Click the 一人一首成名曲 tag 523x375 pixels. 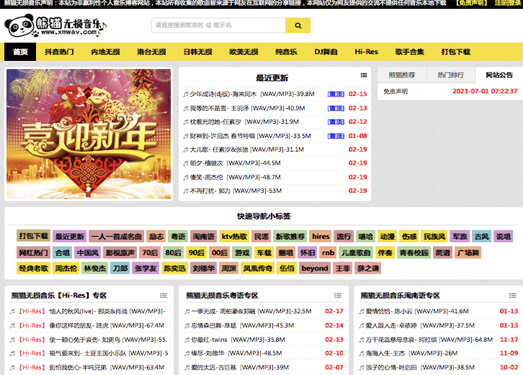[x=116, y=237]
